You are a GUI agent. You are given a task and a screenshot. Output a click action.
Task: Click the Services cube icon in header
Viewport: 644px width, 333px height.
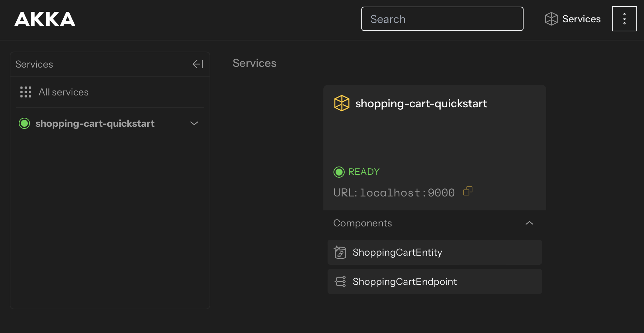(x=551, y=19)
